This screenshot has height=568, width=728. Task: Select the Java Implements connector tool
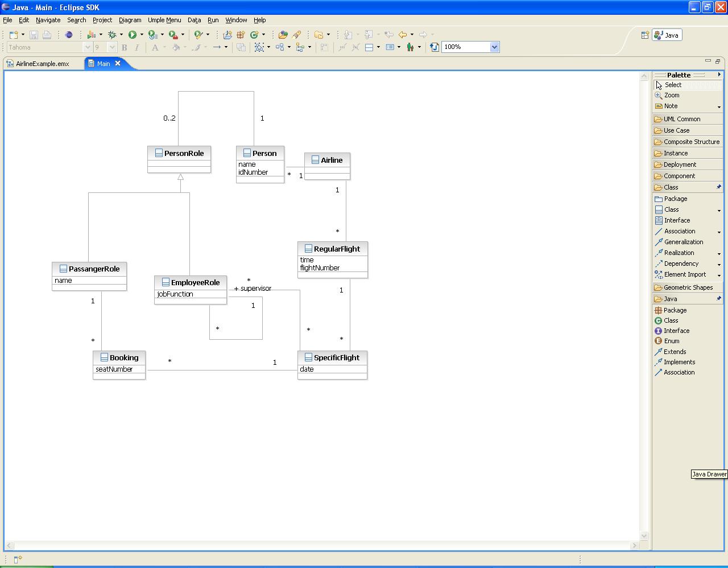[x=679, y=362]
